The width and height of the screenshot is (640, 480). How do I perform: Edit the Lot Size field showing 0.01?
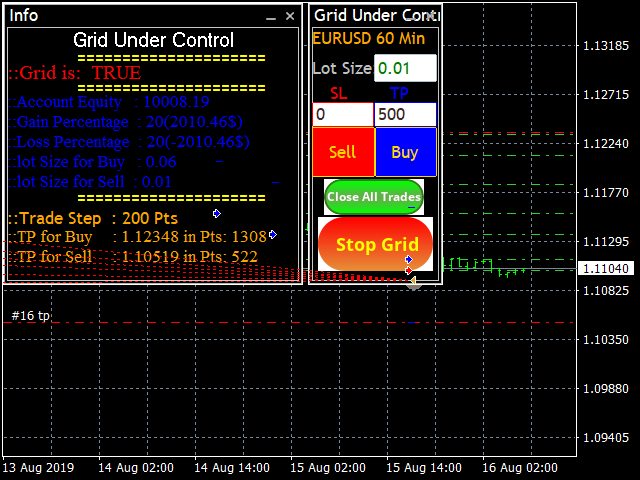[405, 68]
